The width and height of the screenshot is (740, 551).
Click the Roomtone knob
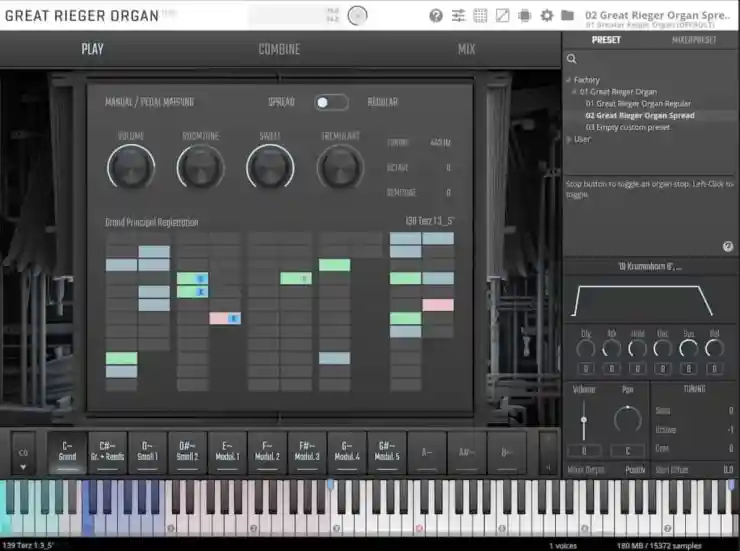201,167
